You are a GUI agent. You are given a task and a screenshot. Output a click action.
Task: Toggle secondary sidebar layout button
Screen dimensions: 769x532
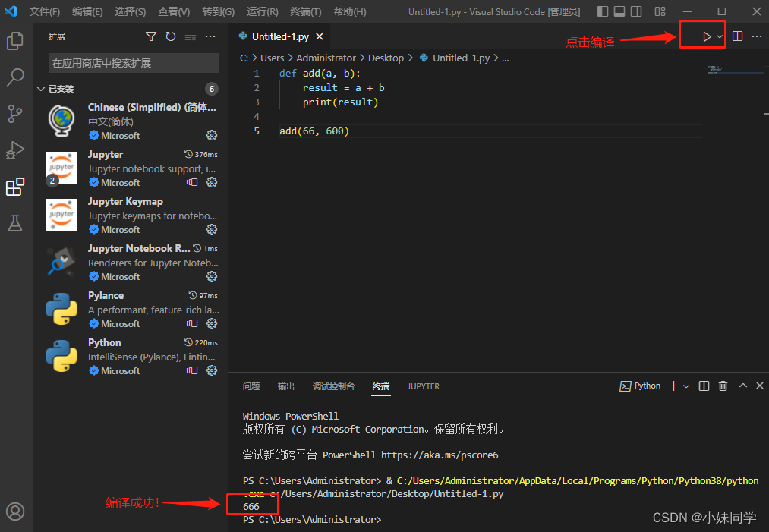636,11
